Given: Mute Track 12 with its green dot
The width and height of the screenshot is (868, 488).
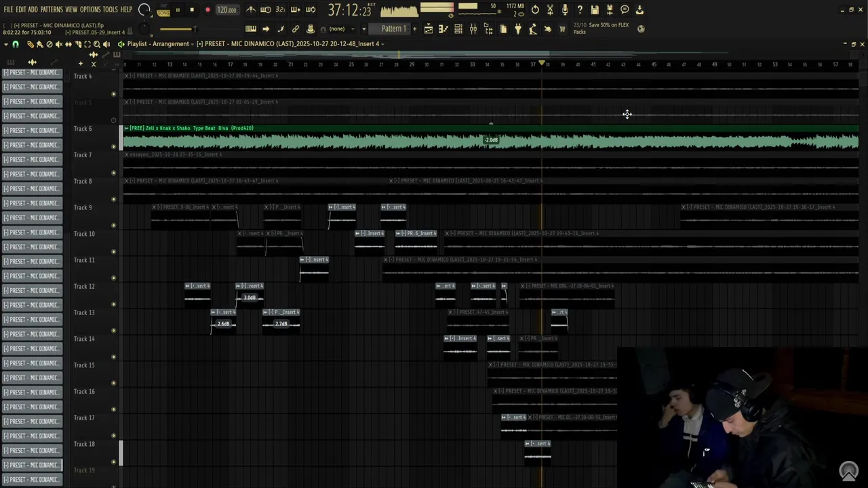Looking at the screenshot, I should coord(113,304).
